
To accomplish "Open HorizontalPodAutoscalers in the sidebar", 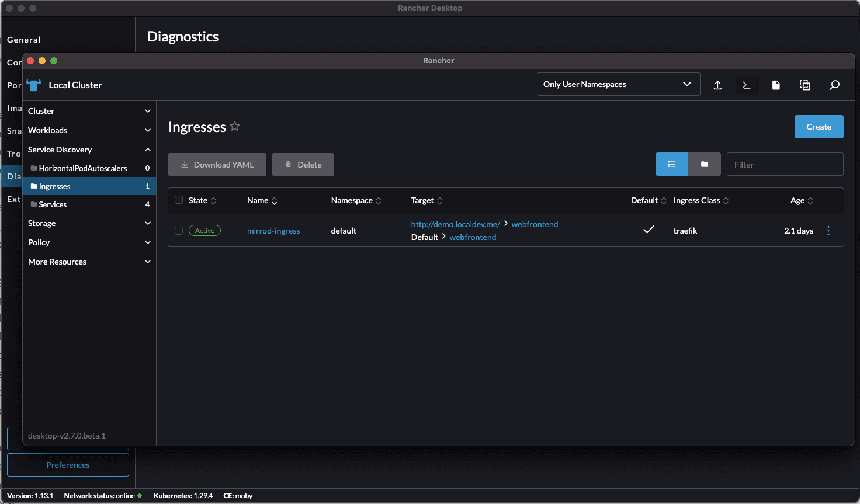I will pos(89,168).
